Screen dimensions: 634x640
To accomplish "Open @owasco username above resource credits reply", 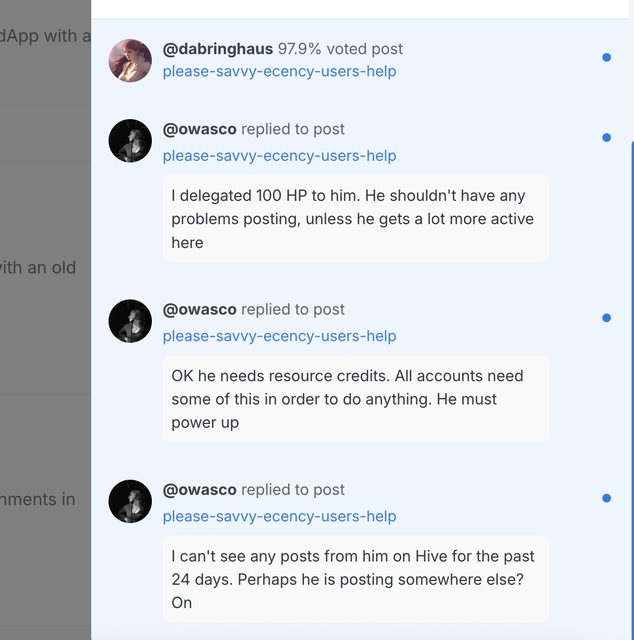I will (200, 309).
